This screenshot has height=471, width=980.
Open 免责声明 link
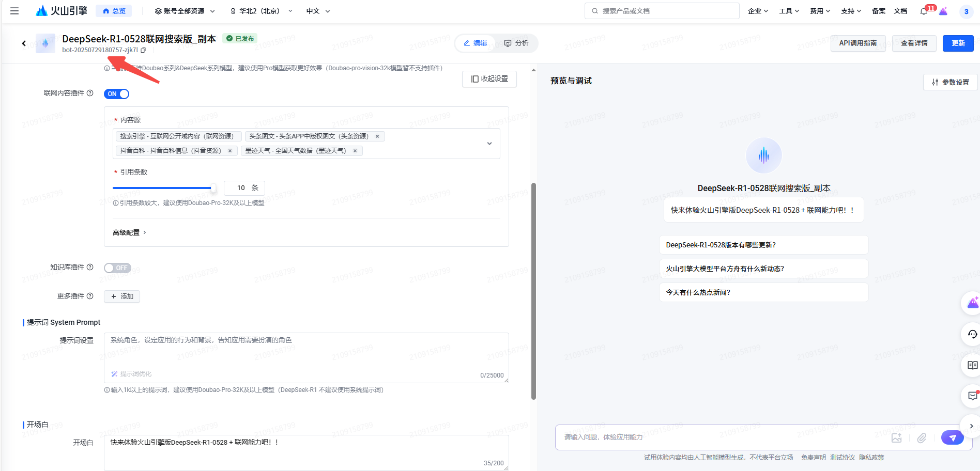[813, 458]
